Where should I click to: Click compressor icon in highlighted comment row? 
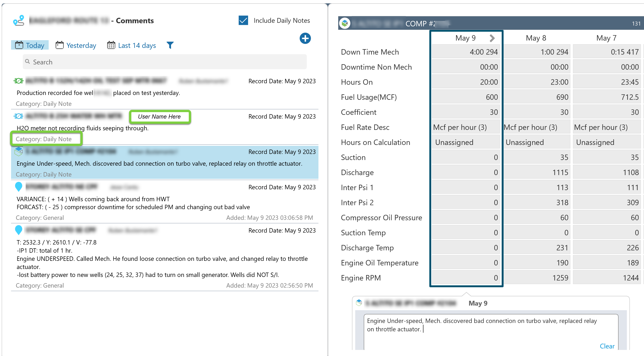pyautogui.click(x=19, y=151)
